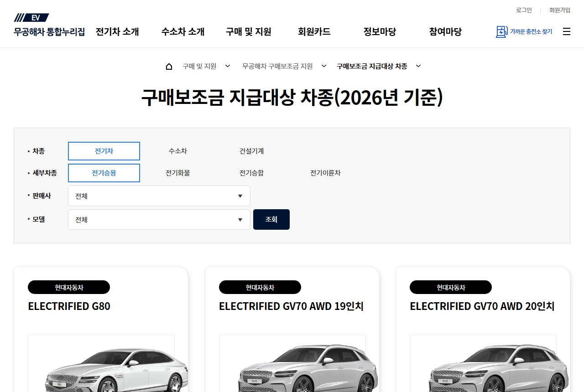584x392 pixels.
Task: Expand 무공해차 구매보조금 지원 breadcrumb chevron
Action: point(324,66)
